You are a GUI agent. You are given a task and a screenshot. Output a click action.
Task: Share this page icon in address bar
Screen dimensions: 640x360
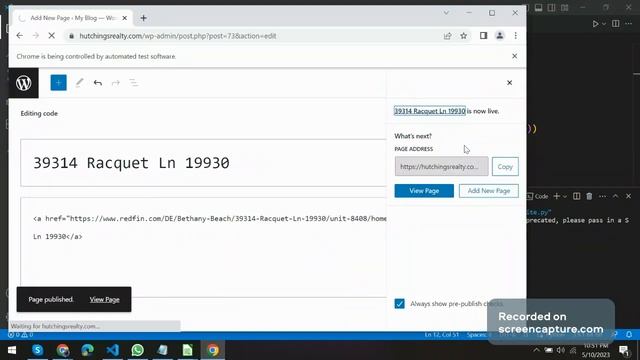pyautogui.click(x=447, y=36)
